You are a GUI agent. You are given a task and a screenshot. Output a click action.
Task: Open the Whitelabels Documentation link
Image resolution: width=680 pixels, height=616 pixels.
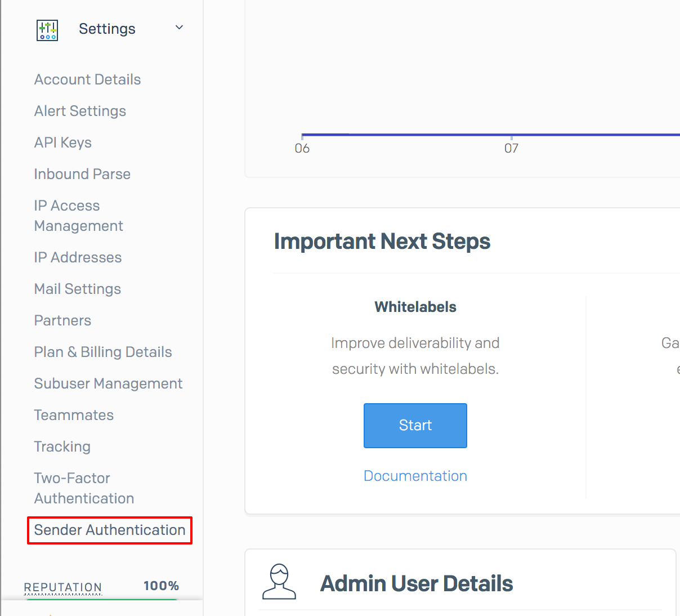[415, 476]
